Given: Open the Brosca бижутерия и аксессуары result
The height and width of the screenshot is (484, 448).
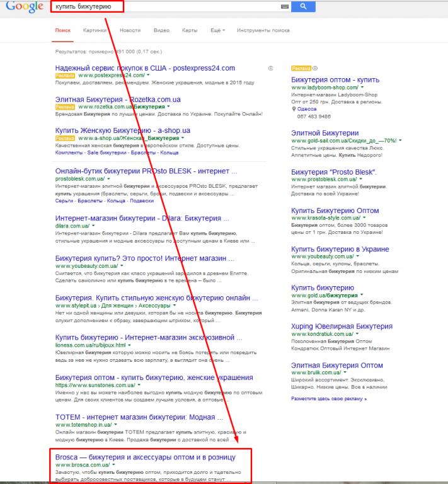Looking at the screenshot, I should click(146, 457).
